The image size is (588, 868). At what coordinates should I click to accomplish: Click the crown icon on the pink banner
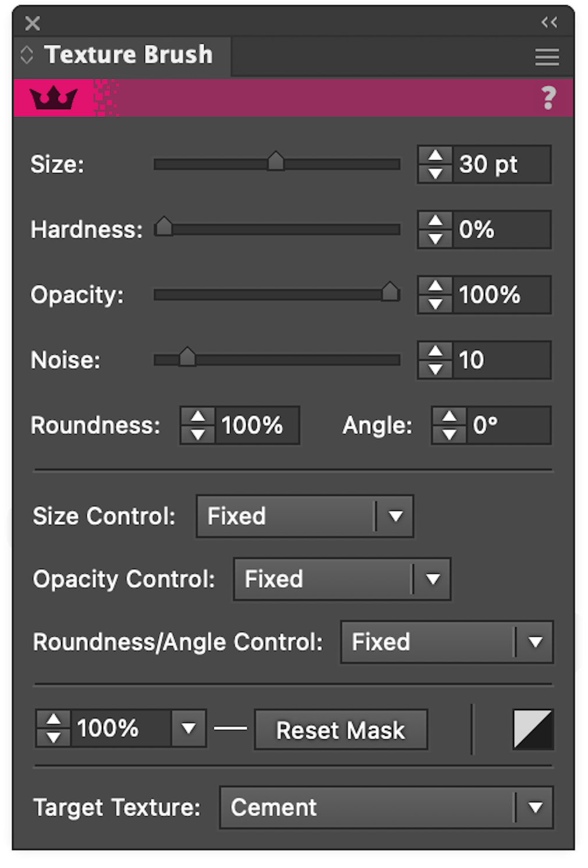click(x=54, y=98)
